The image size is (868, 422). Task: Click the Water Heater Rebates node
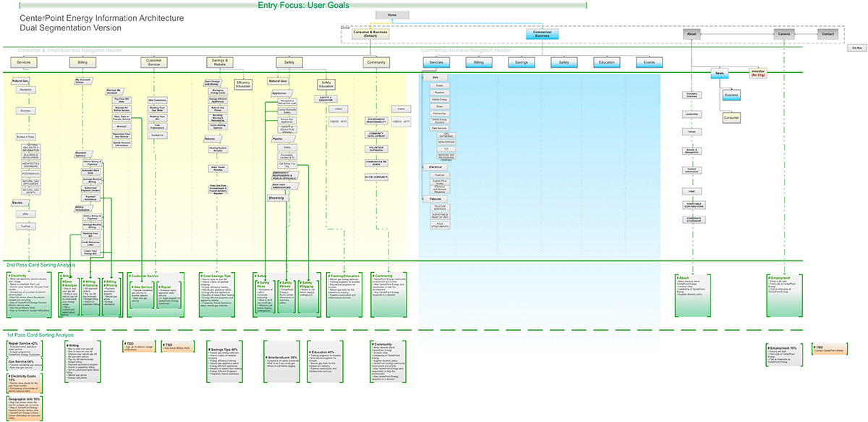[218, 168]
